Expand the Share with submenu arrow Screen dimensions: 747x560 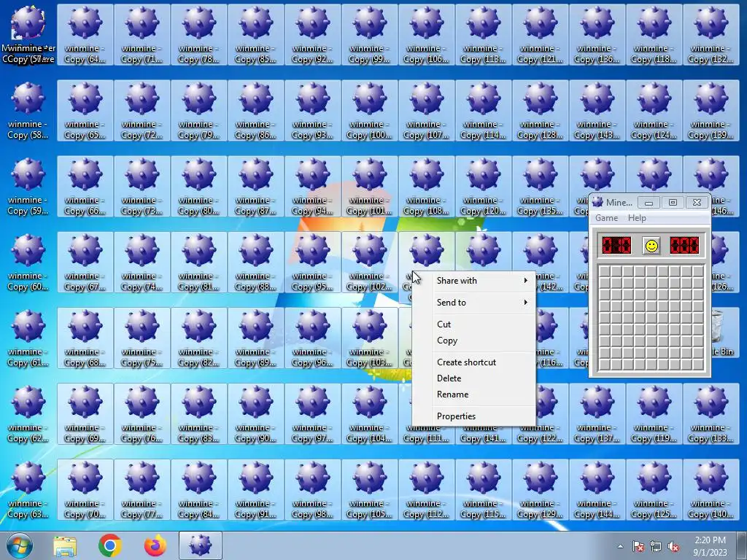coord(525,281)
